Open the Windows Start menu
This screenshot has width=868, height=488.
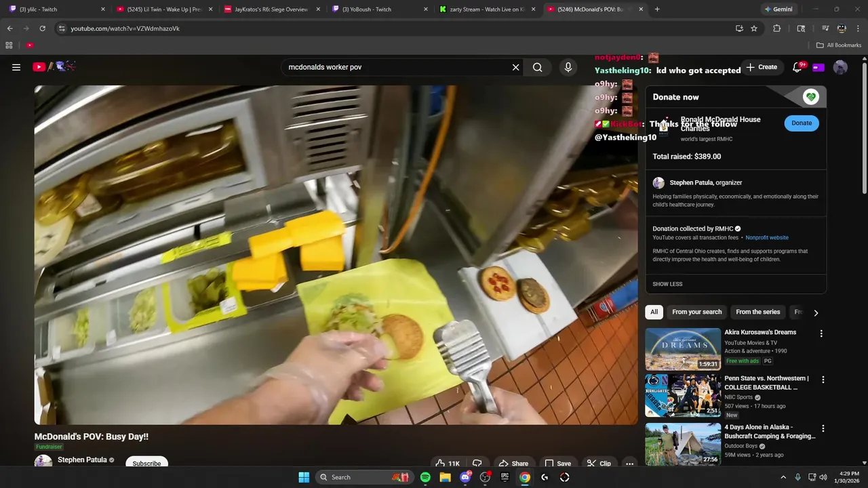pyautogui.click(x=303, y=477)
